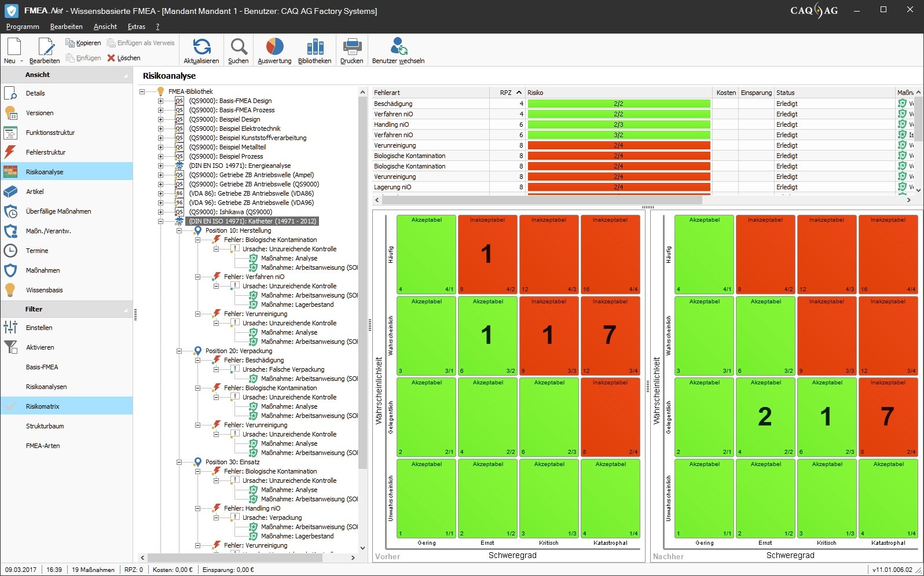Expand the Energieanalyse tree entry
The height and width of the screenshot is (576, 924).
160,166
